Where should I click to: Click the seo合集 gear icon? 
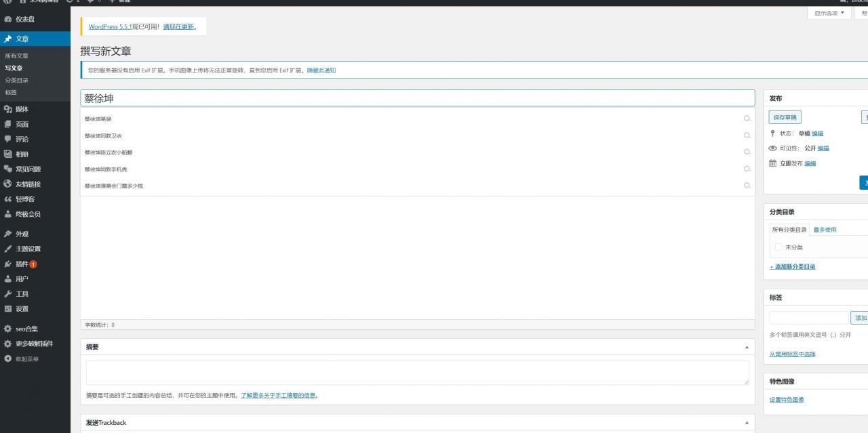7,329
